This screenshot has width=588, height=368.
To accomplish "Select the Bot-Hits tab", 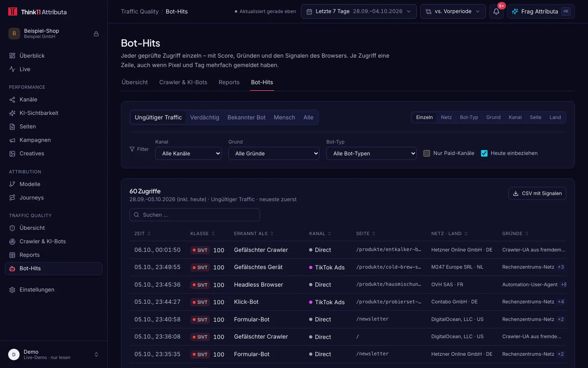I will tap(262, 82).
